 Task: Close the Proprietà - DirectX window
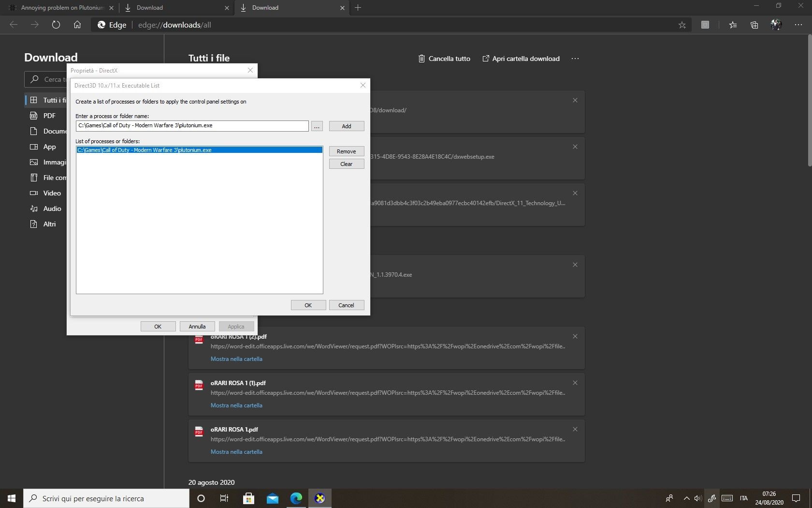click(x=250, y=70)
